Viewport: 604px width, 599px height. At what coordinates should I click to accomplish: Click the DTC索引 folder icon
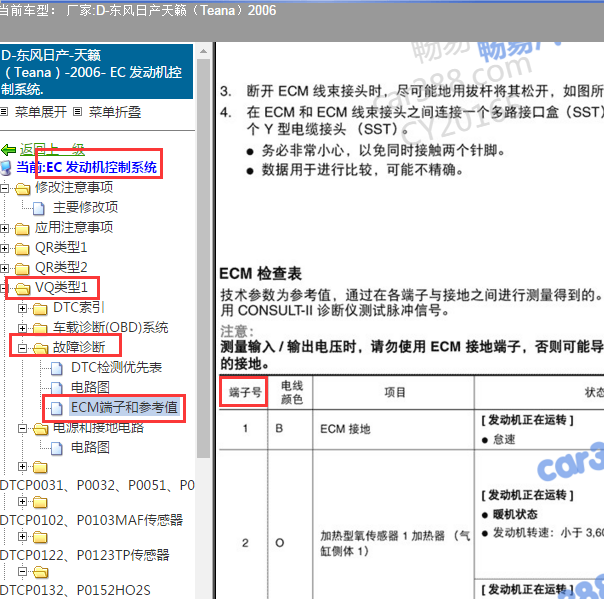(x=40, y=309)
